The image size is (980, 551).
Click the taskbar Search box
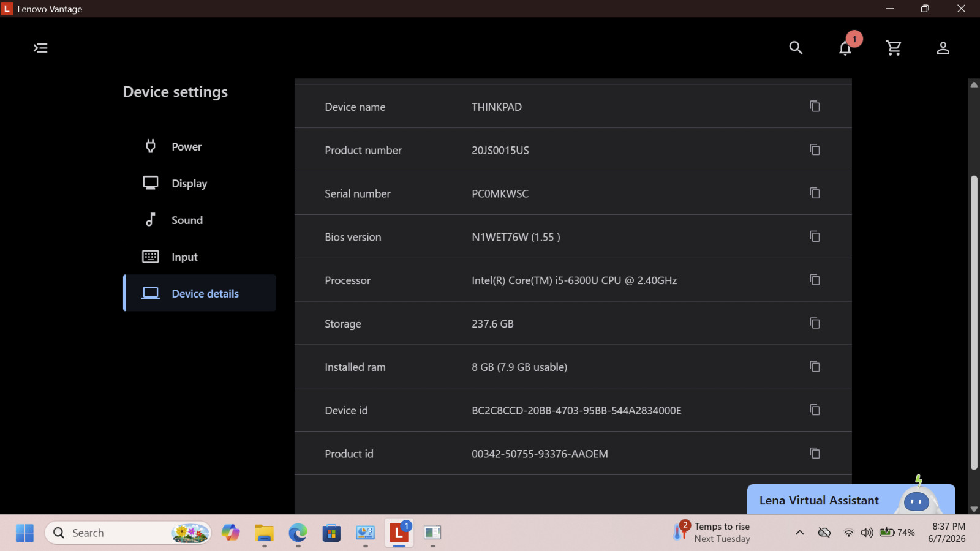click(128, 533)
